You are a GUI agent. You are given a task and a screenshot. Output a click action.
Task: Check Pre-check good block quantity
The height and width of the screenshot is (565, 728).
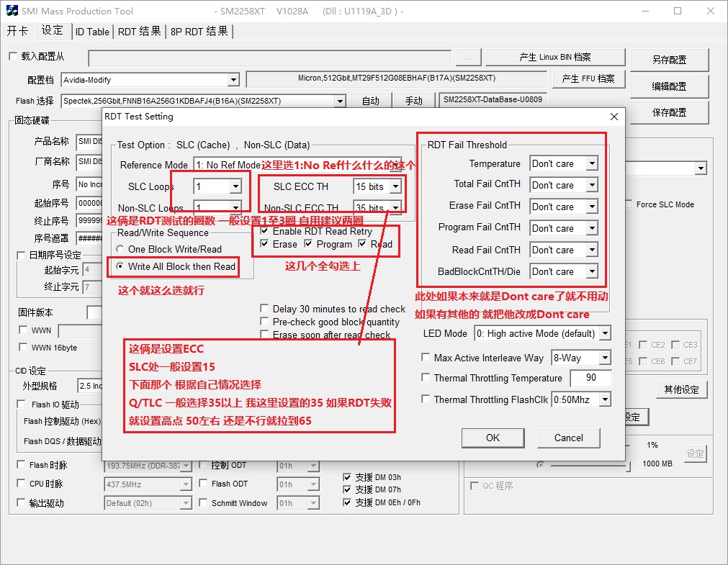265,322
